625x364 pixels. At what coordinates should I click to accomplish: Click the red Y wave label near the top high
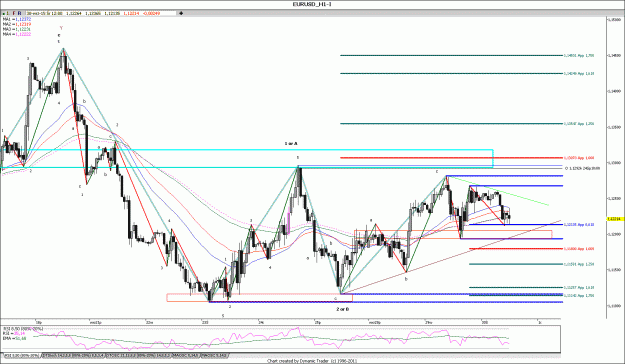pyautogui.click(x=61, y=28)
